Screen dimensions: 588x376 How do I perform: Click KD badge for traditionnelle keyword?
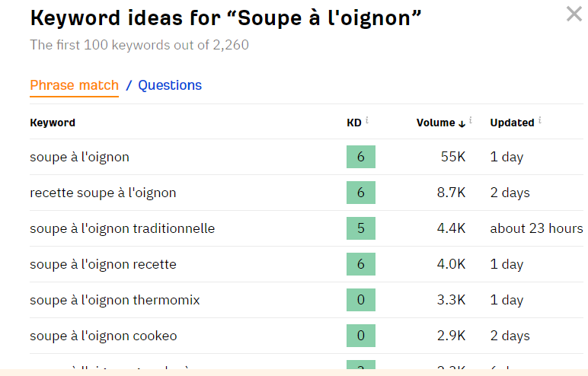click(x=360, y=229)
